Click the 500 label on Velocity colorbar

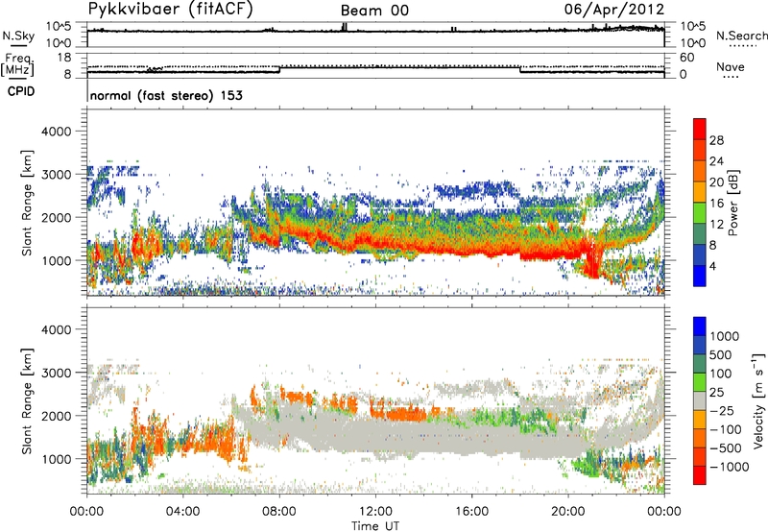coord(721,354)
